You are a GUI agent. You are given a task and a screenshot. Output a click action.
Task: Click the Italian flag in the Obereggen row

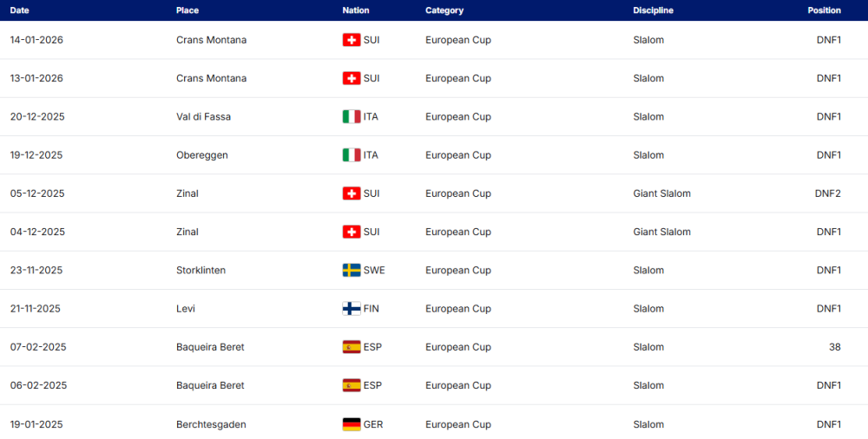352,155
